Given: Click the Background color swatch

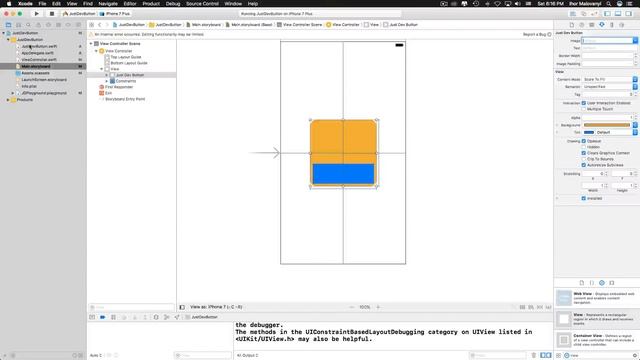Looking at the screenshot, I should tap(607, 125).
